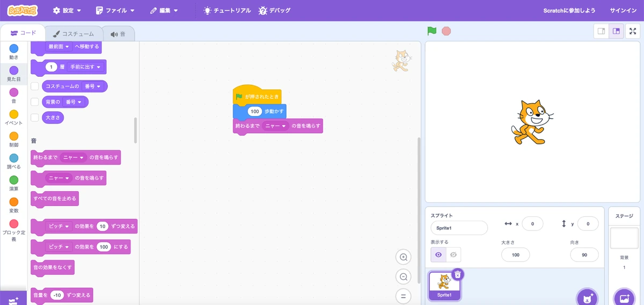
Task: Click the すべての音を止める block
Action: pyautogui.click(x=55, y=198)
